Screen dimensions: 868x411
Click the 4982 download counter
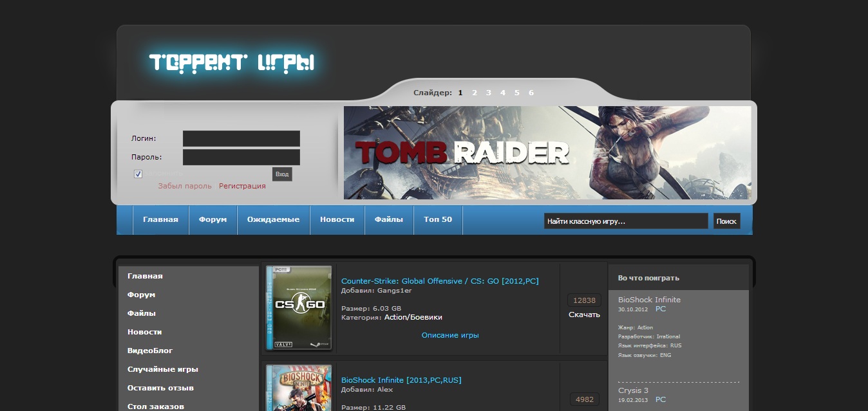[x=585, y=399]
